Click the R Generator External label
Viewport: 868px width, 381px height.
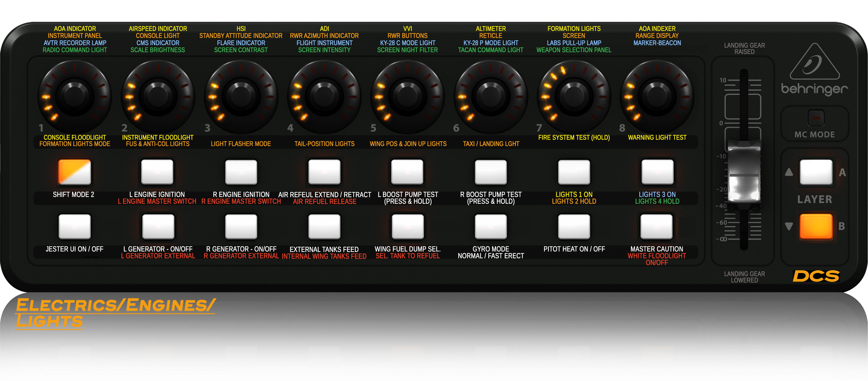point(241,256)
